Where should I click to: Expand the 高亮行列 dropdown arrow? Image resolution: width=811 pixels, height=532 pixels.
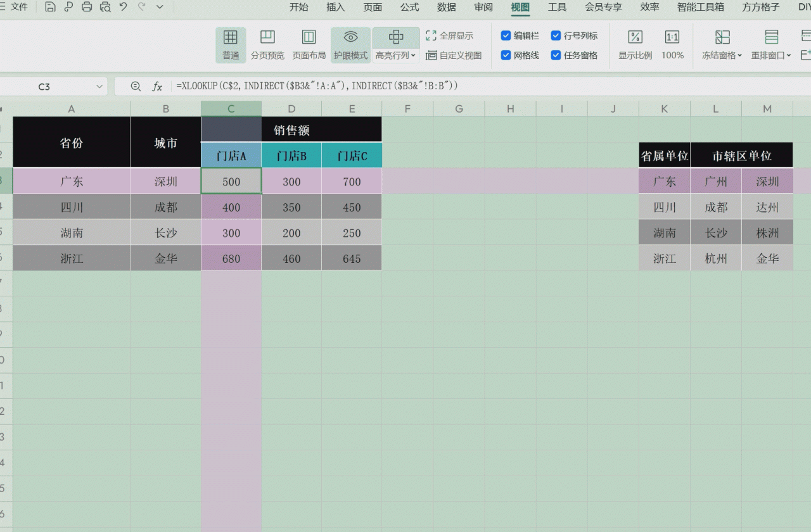click(x=413, y=56)
